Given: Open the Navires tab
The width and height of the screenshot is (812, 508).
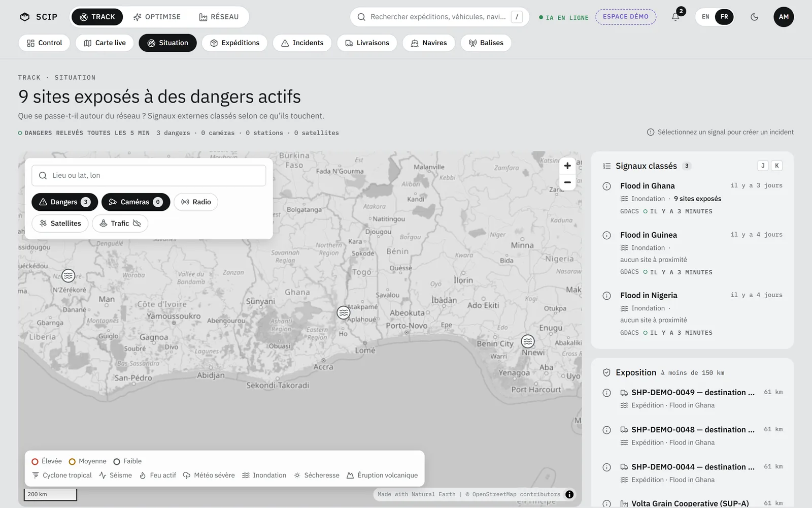Looking at the screenshot, I should 429,43.
